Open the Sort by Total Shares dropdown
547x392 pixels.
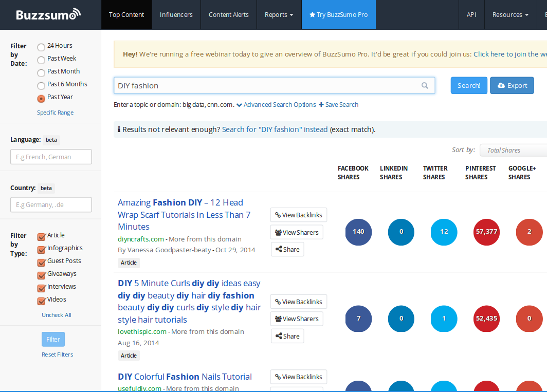(513, 150)
